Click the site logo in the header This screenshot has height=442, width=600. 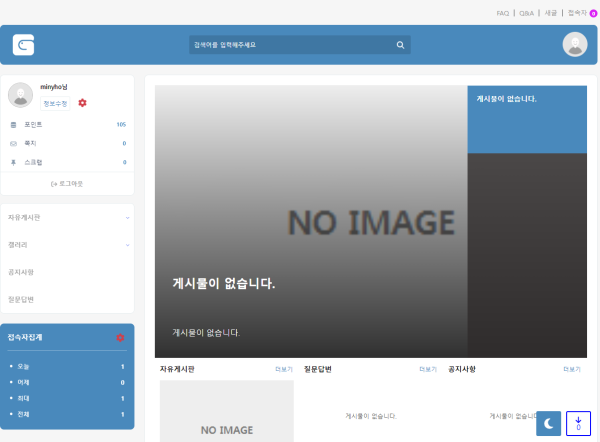pyautogui.click(x=24, y=45)
